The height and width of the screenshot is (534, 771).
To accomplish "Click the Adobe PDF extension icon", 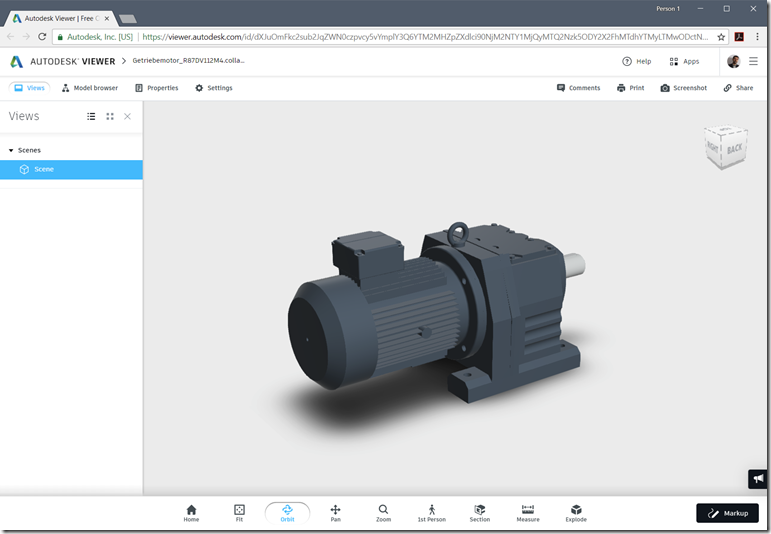I will tap(739, 37).
